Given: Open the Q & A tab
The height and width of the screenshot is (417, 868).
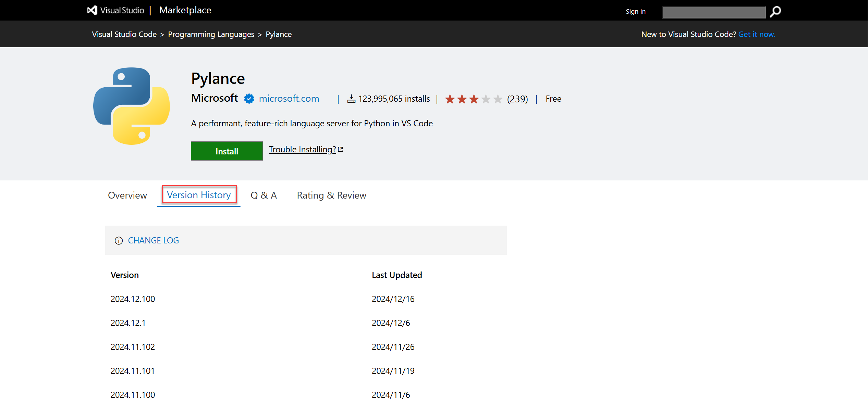Looking at the screenshot, I should [x=264, y=195].
